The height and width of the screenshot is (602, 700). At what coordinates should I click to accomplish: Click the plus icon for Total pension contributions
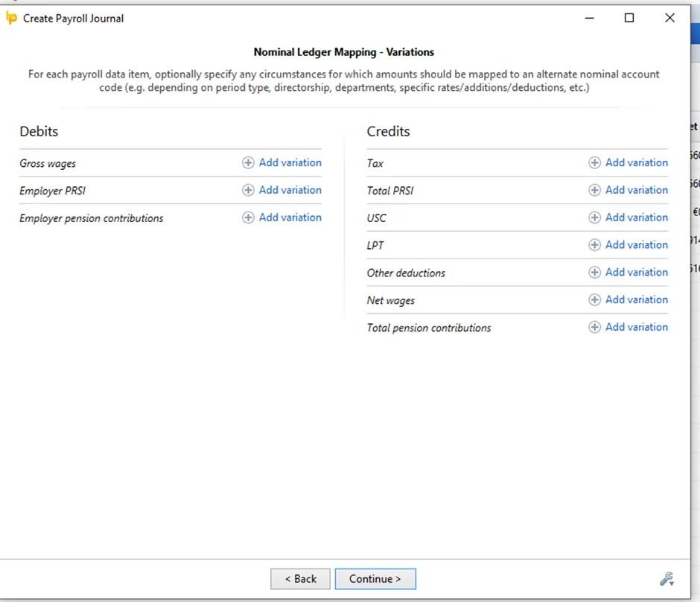(x=595, y=327)
